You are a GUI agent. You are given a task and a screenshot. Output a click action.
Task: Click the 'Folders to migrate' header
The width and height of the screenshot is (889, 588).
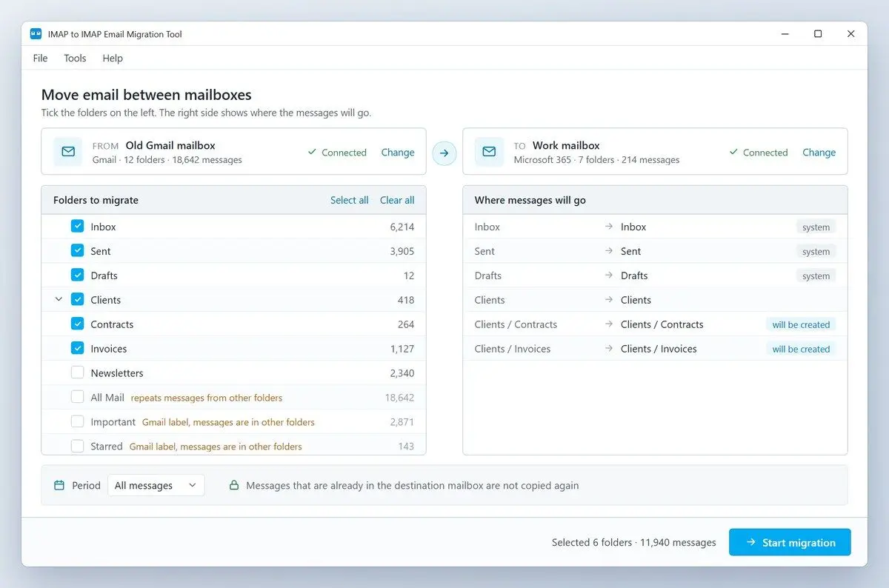point(96,200)
